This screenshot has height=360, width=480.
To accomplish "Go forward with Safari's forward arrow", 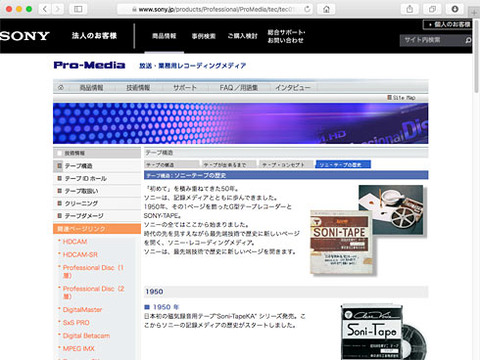I will [x=57, y=9].
